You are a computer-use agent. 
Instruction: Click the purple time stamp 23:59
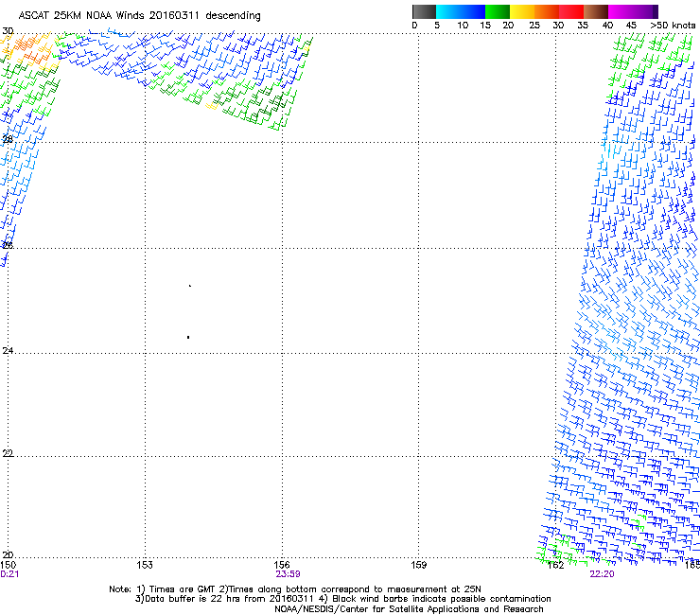tap(288, 574)
